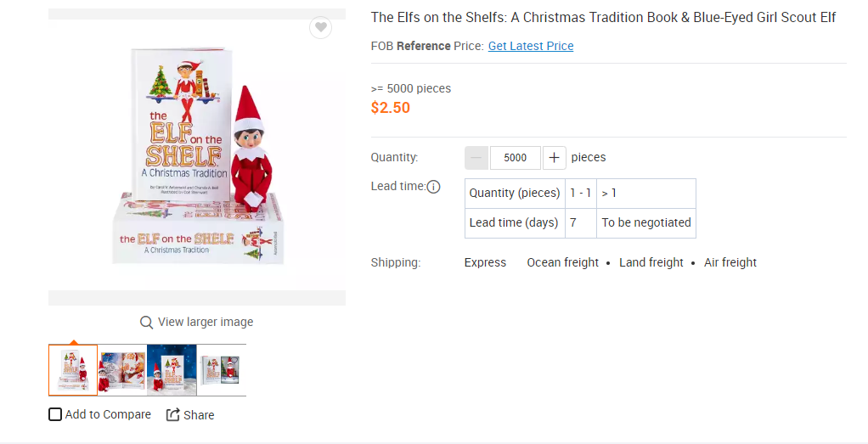Decrease quantity with the minus button
868x444 pixels.
pyautogui.click(x=476, y=157)
